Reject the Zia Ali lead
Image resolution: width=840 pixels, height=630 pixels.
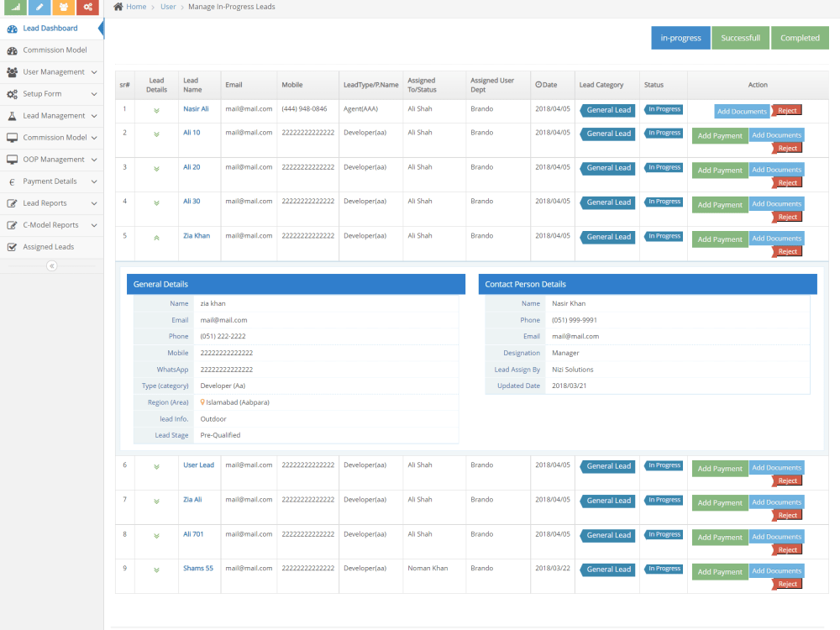coord(787,516)
